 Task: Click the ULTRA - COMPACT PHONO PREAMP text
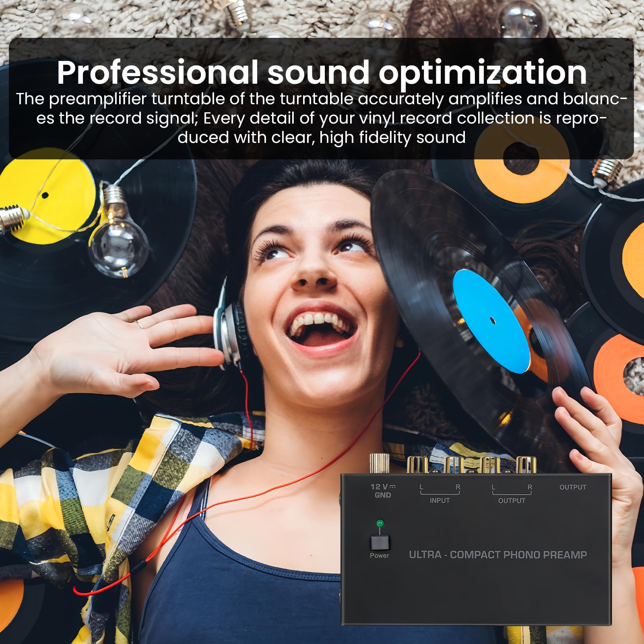pyautogui.click(x=498, y=555)
